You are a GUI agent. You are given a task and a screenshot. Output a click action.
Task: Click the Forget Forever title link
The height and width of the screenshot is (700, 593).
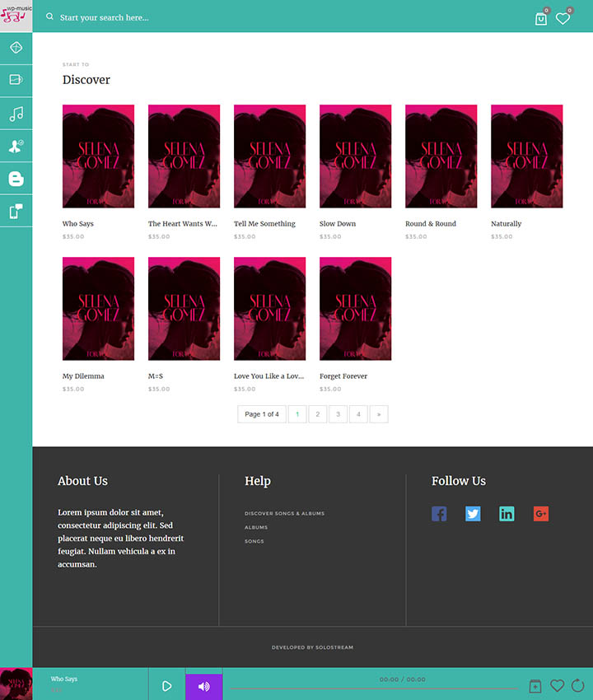coord(343,376)
